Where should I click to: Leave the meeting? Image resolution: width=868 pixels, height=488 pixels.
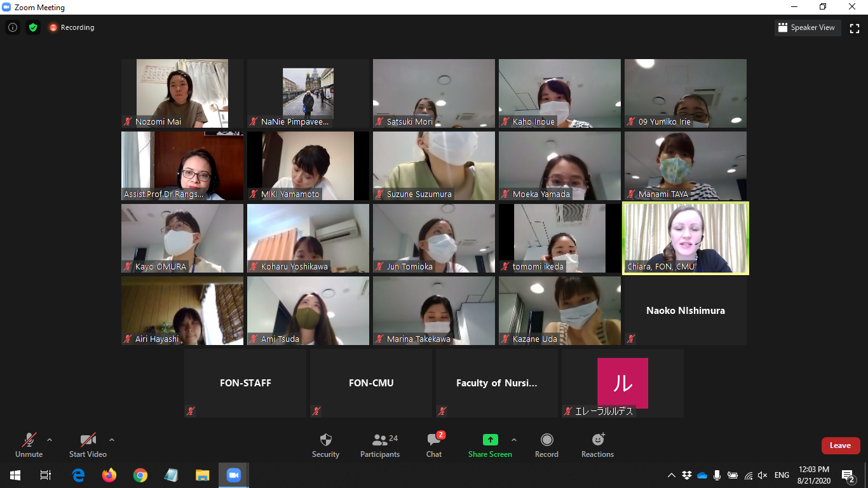[841, 445]
